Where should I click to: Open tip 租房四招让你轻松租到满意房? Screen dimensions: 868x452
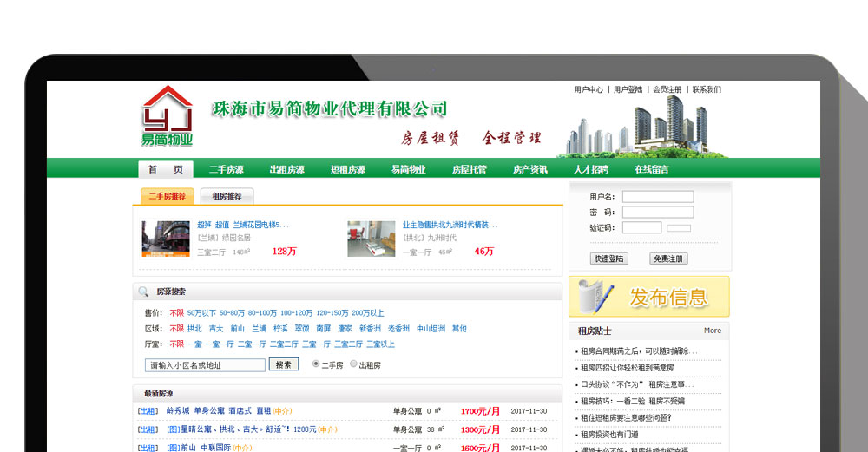click(627, 368)
